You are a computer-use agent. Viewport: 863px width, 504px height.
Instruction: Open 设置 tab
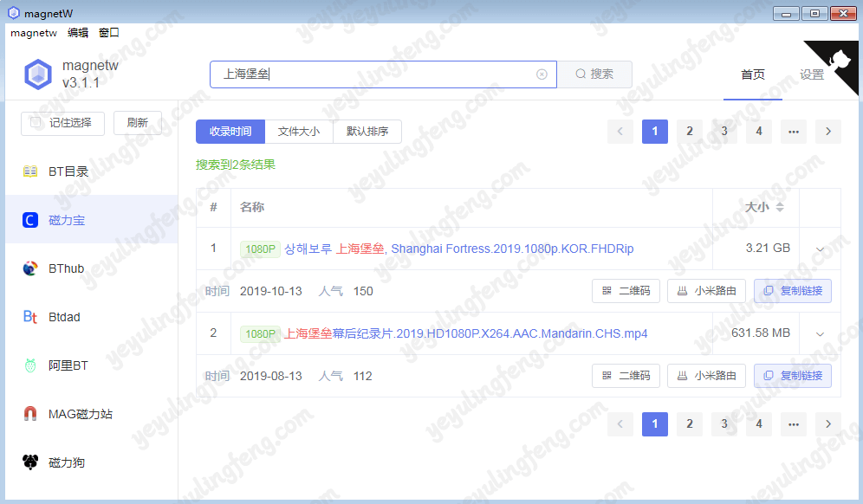coord(812,74)
